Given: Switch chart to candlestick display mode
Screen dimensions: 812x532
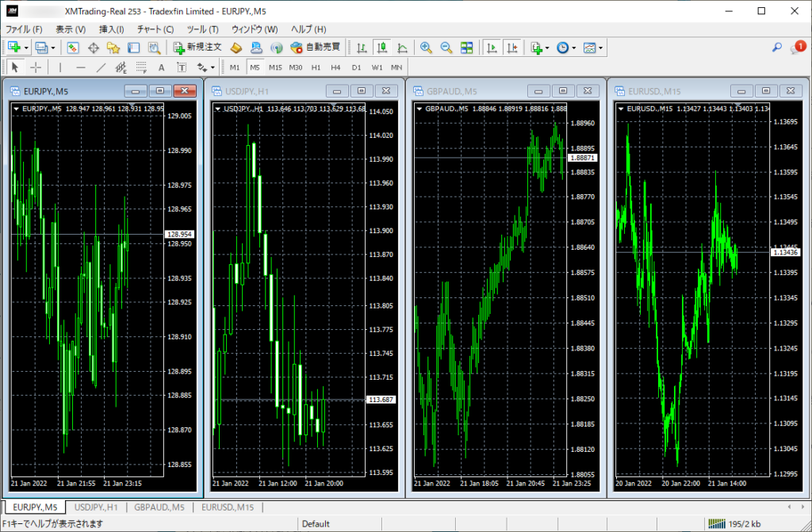Looking at the screenshot, I should click(382, 48).
